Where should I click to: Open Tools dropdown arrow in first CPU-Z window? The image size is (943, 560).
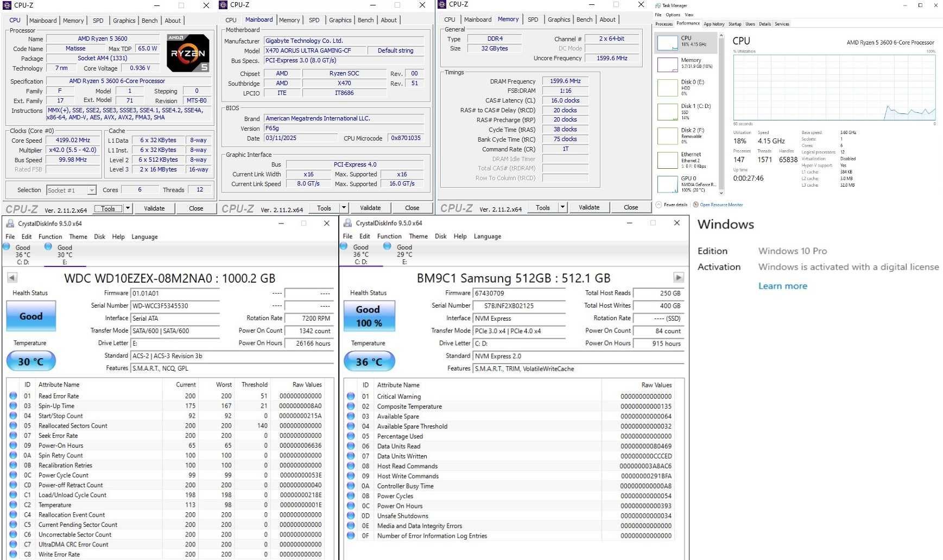point(128,208)
